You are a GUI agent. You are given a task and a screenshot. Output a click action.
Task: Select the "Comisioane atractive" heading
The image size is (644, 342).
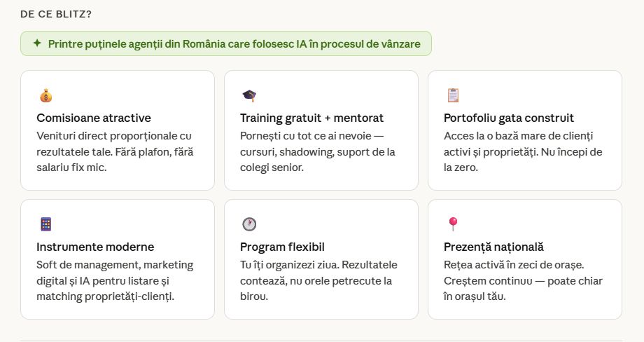pyautogui.click(x=94, y=118)
